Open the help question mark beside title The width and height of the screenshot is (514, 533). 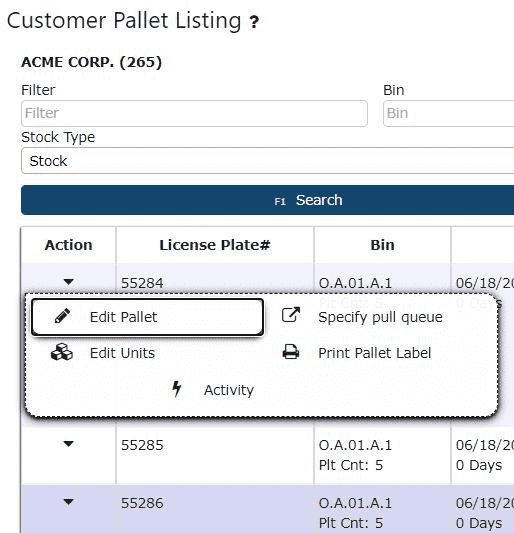pyautogui.click(x=254, y=22)
